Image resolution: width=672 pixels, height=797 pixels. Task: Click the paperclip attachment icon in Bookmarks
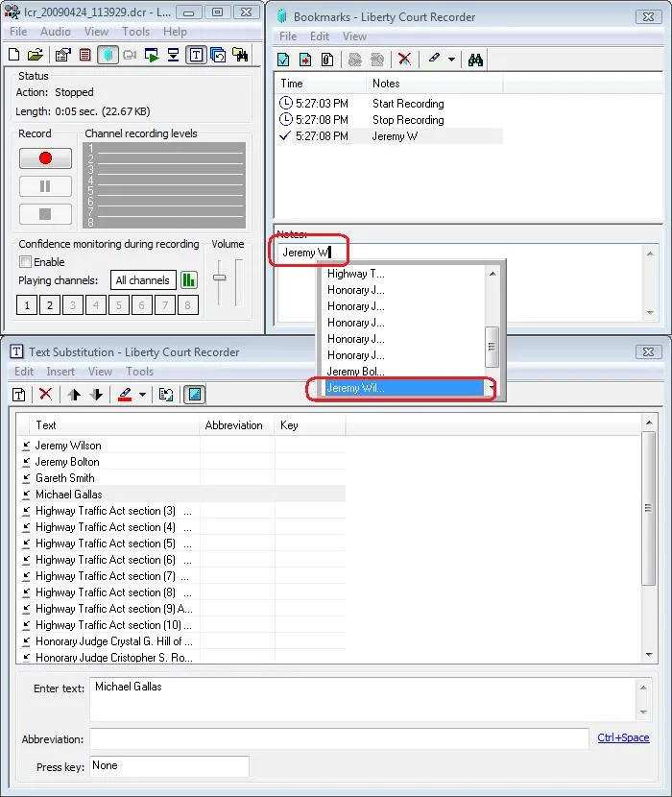coord(327,60)
